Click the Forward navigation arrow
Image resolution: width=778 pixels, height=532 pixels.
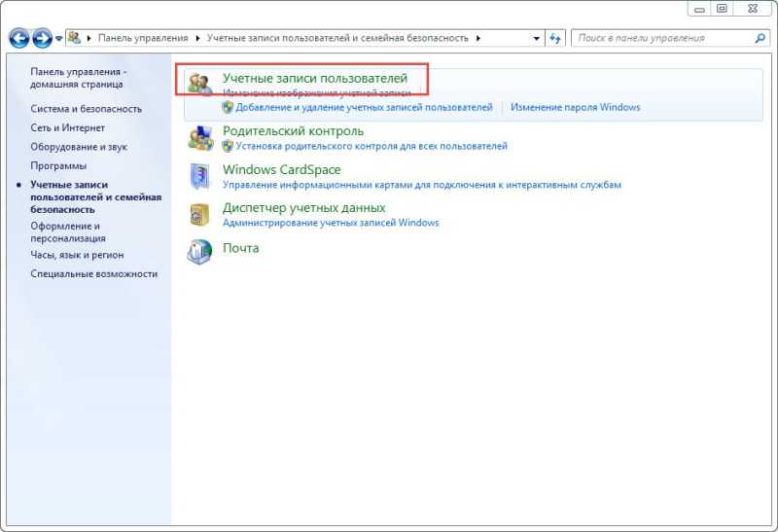tap(42, 38)
